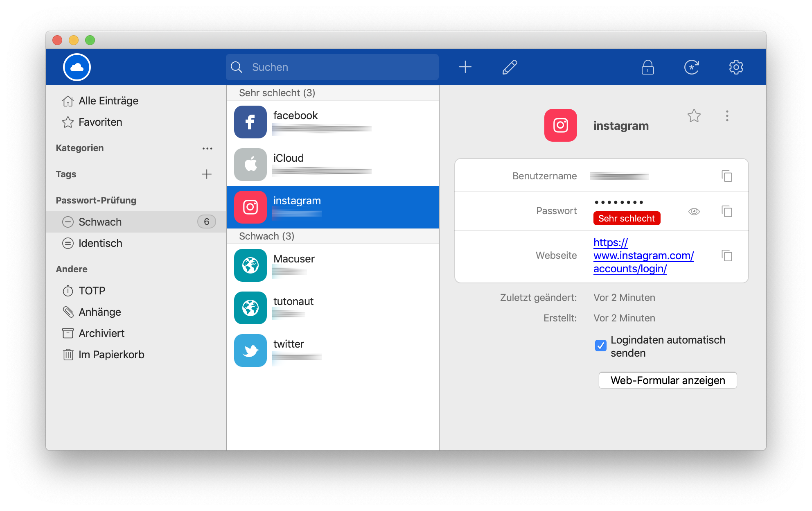The image size is (812, 511).
Task: Click the Instagram icon in the entry list
Action: pos(250,207)
